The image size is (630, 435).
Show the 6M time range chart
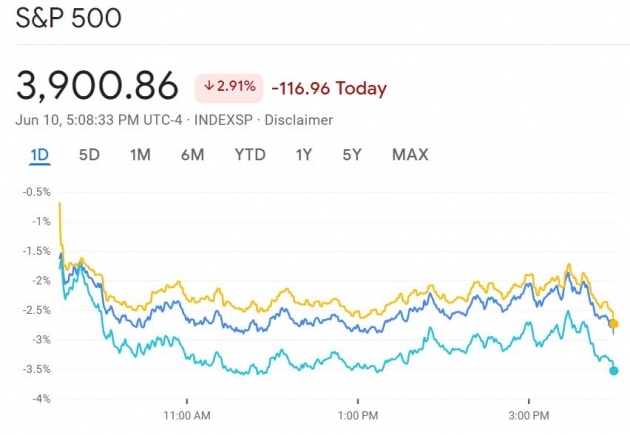(x=193, y=155)
